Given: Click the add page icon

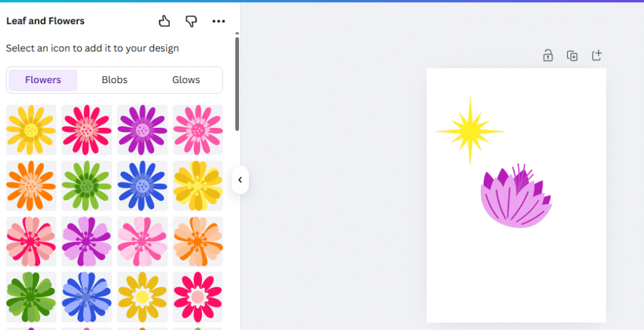Looking at the screenshot, I should [597, 55].
